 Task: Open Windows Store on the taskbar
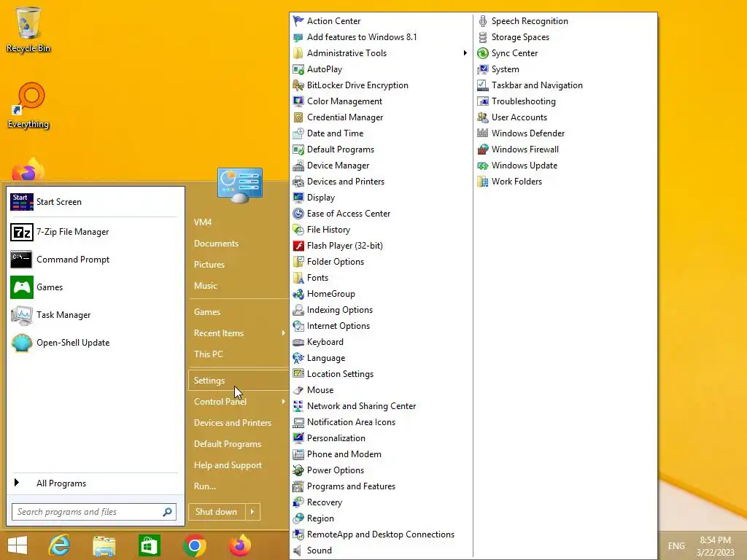coord(149,545)
